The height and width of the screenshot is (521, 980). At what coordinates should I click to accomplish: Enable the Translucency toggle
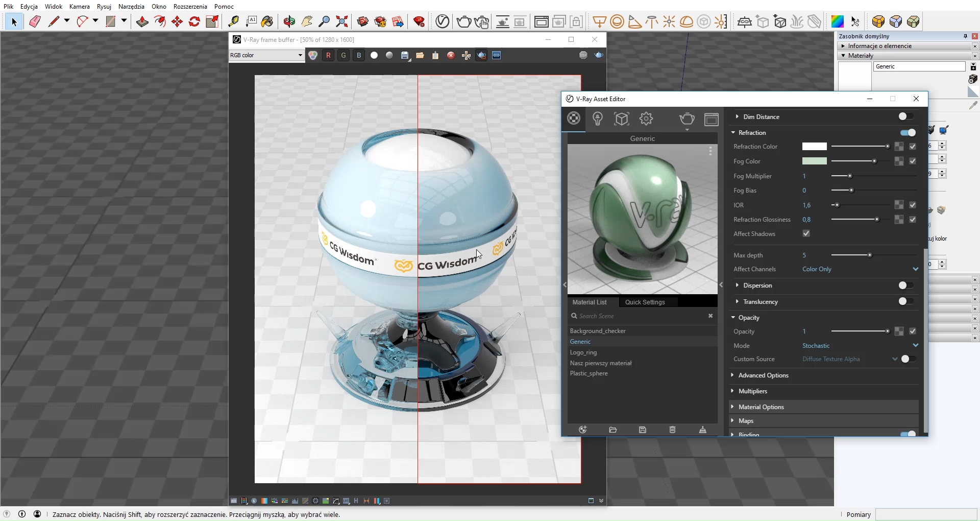click(906, 301)
